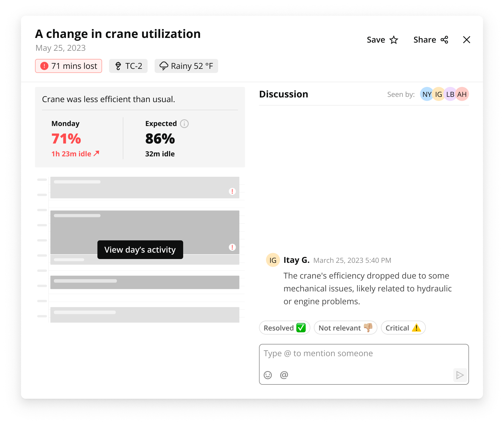Tag the insight as Not relevant
The image size is (504, 425).
coord(345,328)
